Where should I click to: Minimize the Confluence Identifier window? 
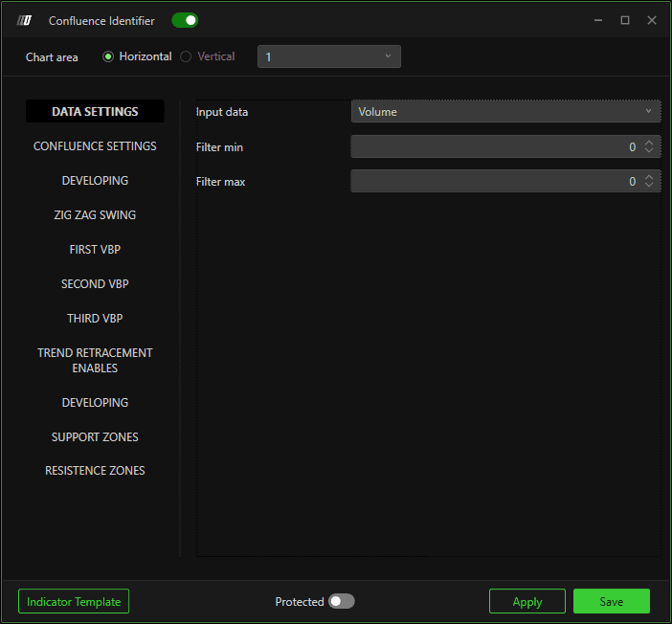[598, 20]
